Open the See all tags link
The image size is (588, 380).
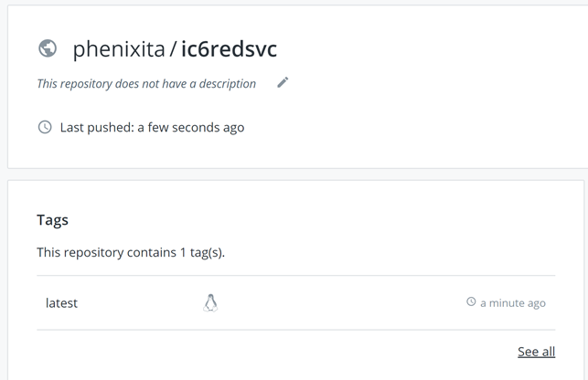tap(536, 352)
